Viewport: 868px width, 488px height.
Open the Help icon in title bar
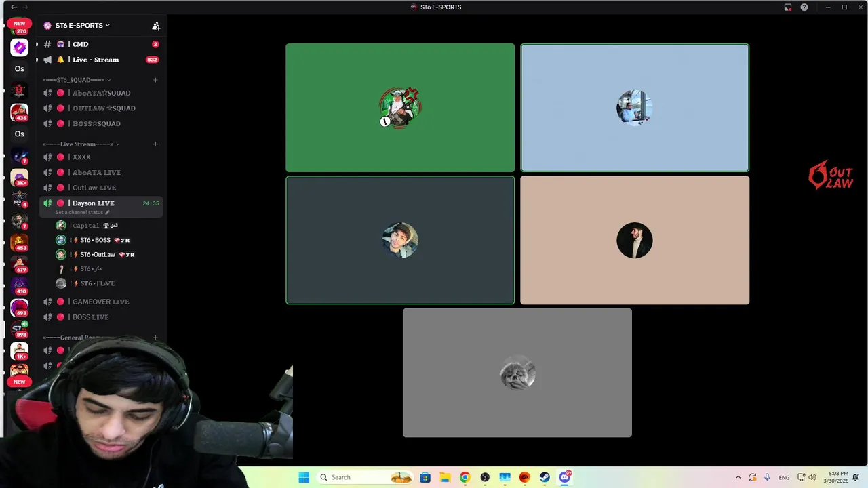(x=804, y=7)
